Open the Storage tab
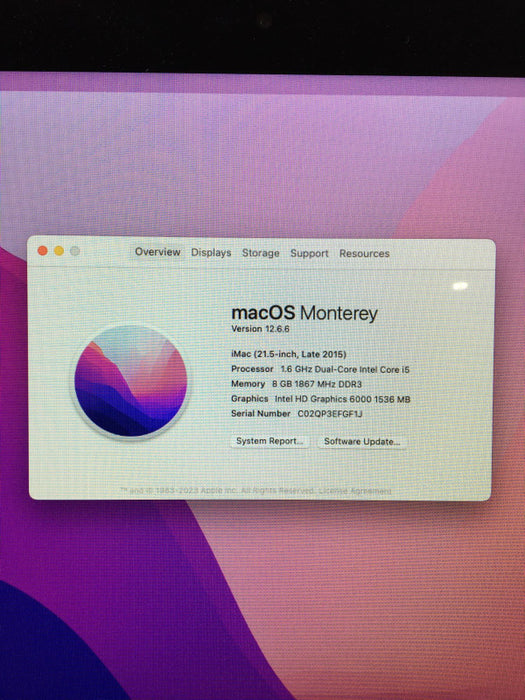 click(x=261, y=253)
